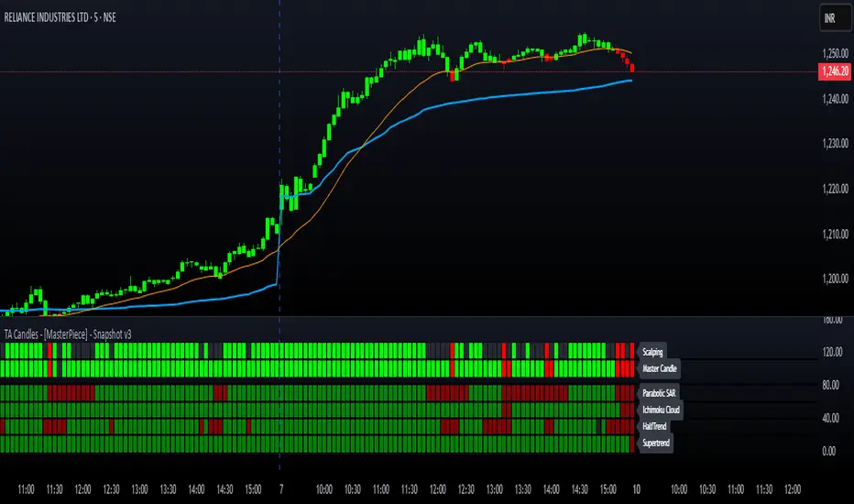
Task: Select the Master Candle indicator label
Action: click(x=659, y=369)
